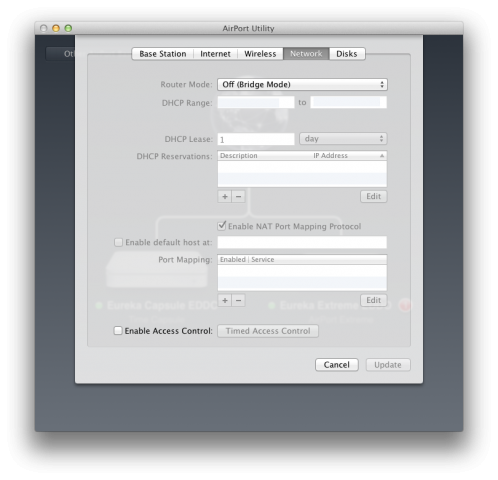Click Edit under Port Mapping list

tap(373, 300)
